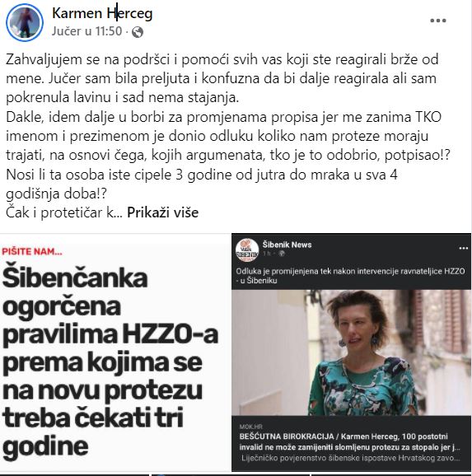Open the Šibenik News shared post screenshot

coord(351,352)
